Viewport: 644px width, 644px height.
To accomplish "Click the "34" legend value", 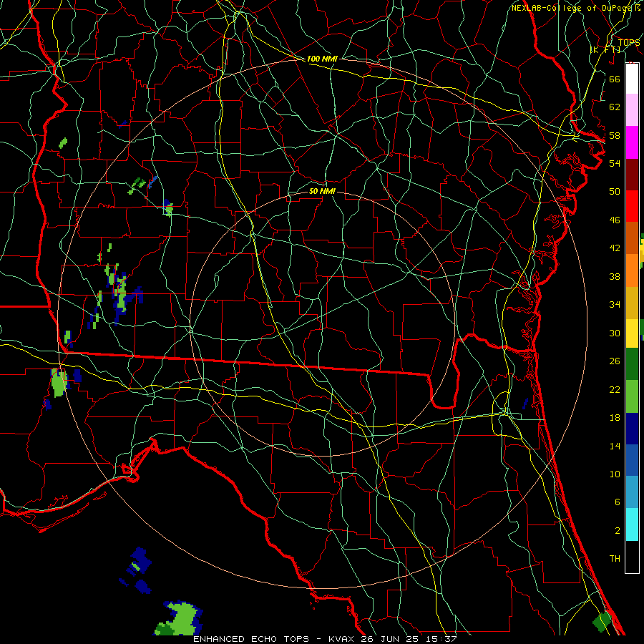I will (x=615, y=305).
